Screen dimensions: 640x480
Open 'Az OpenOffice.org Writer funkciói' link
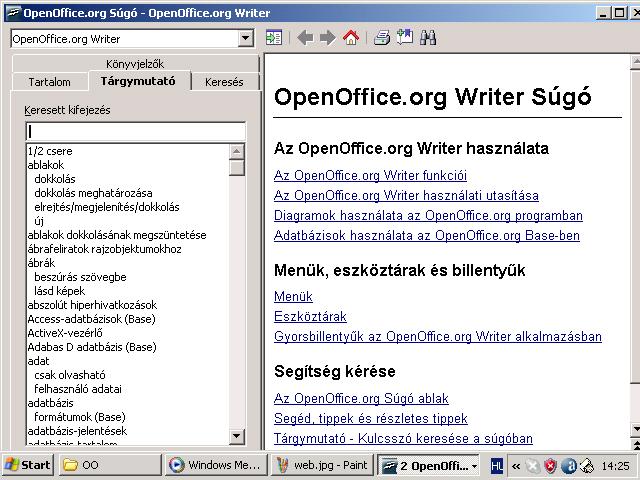pos(370,176)
